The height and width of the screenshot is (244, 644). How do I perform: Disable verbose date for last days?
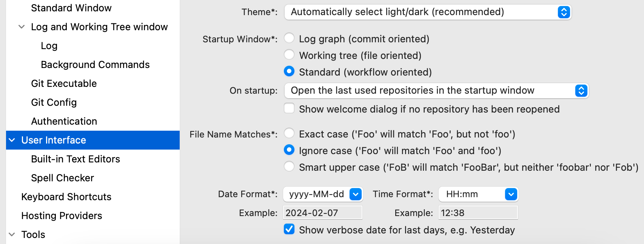(289, 229)
